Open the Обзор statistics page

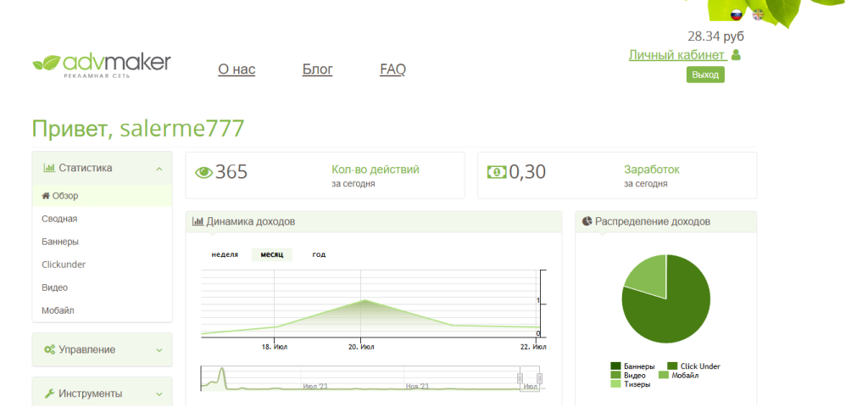(102, 196)
